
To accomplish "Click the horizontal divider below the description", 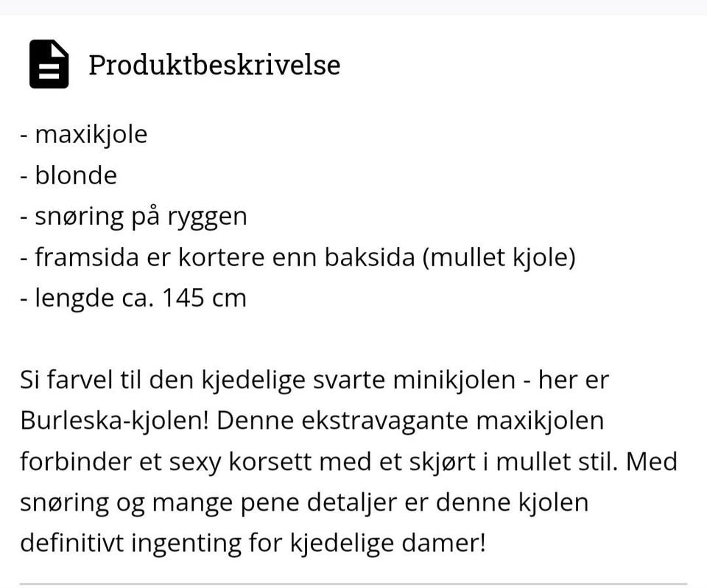I will click(353, 584).
